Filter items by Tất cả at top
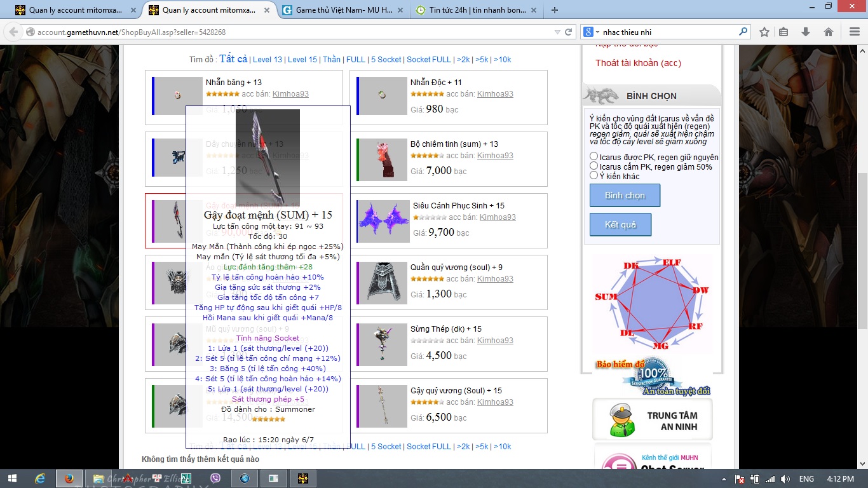This screenshot has width=868, height=488. pyautogui.click(x=233, y=59)
